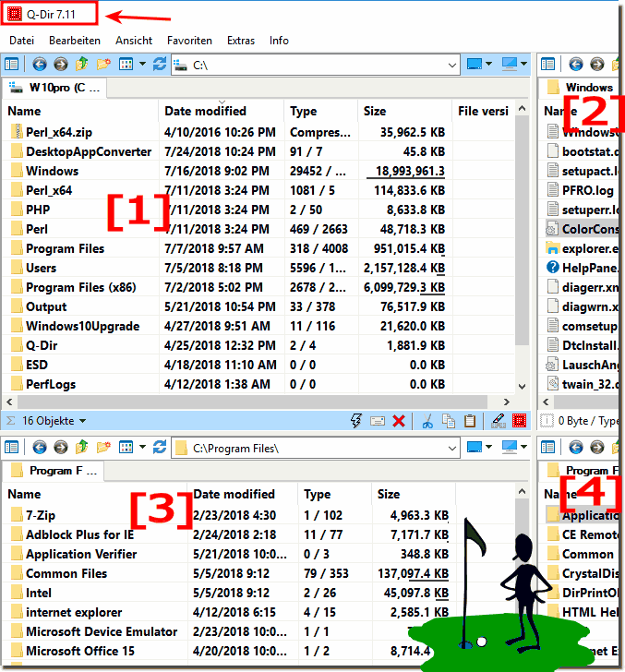Screen dimensions: 625x672
Task: Go up one level in Program Files pane
Action: coord(81,448)
